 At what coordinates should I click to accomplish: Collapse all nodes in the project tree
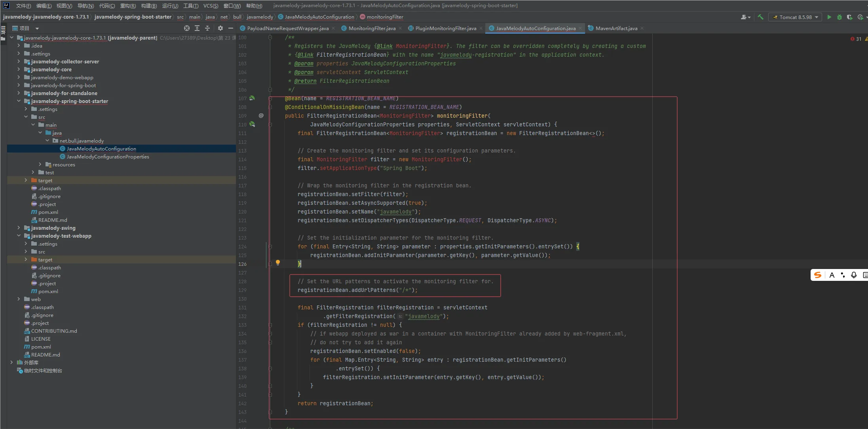tap(207, 28)
